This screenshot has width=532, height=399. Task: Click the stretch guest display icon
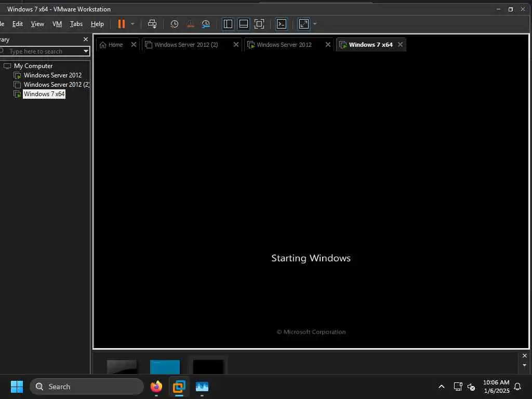tap(303, 24)
